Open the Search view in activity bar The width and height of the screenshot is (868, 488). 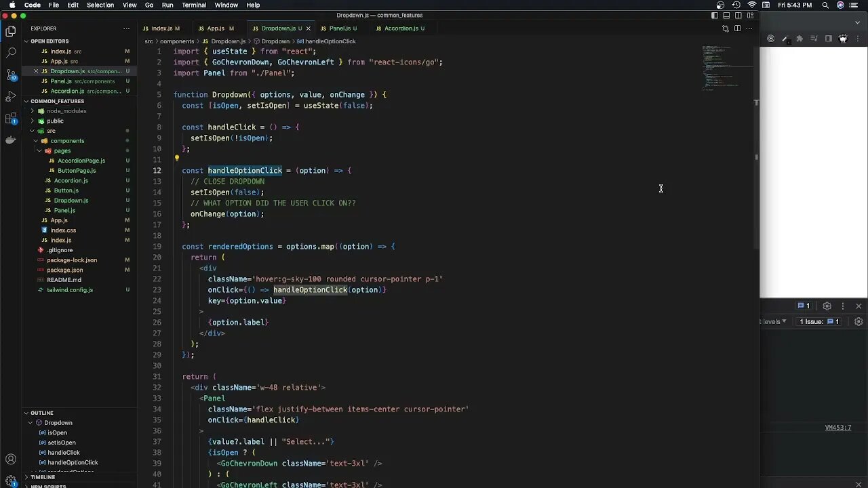[11, 52]
